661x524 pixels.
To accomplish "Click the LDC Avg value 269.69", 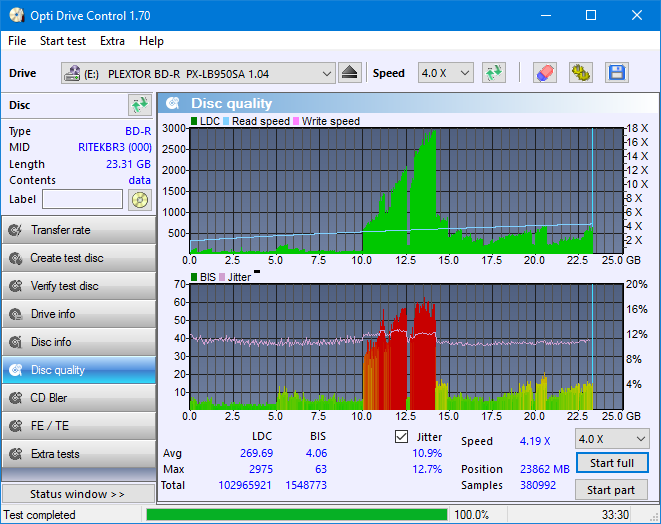I will [x=256, y=453].
